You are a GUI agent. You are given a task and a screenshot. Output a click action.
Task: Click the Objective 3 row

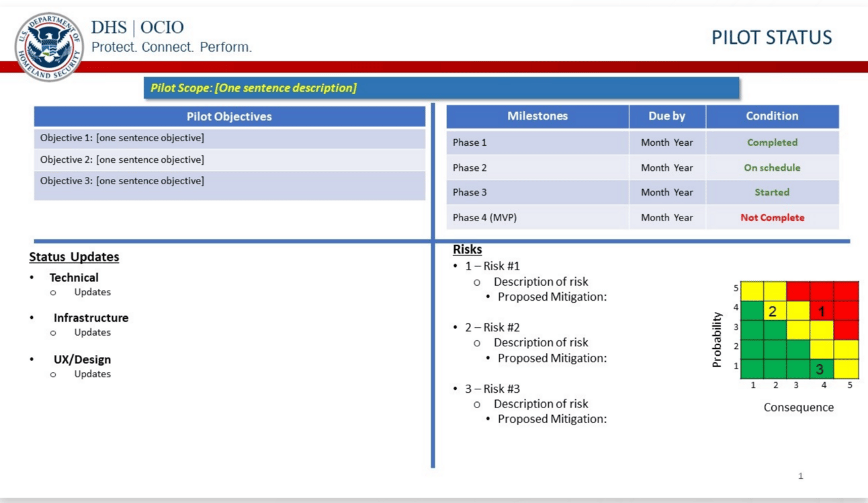pos(230,186)
